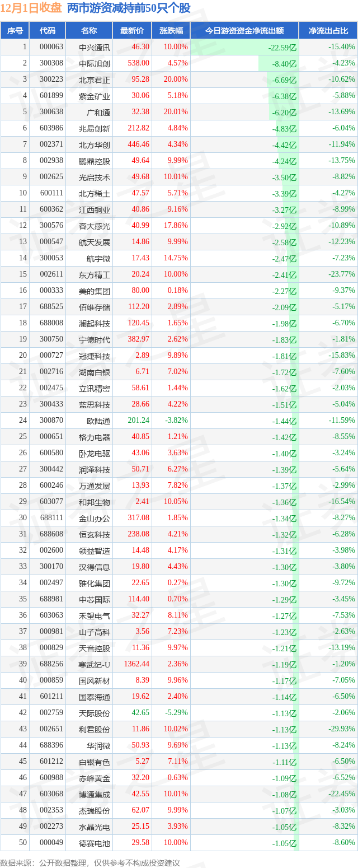Select stock code 300308
358x868 pixels.
coord(51,63)
